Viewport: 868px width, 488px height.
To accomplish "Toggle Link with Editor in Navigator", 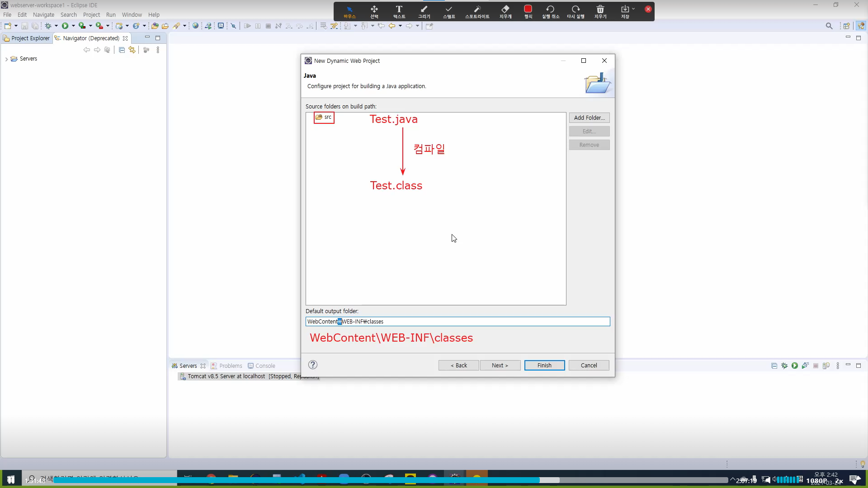I will [x=132, y=50].
